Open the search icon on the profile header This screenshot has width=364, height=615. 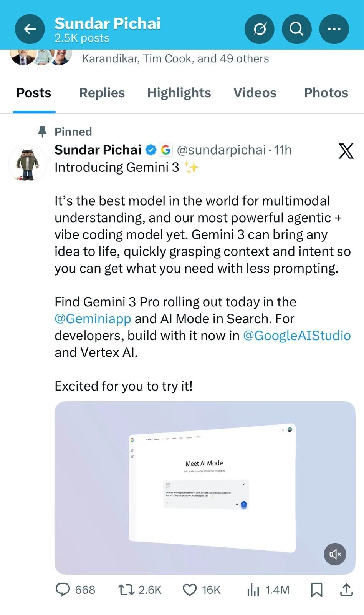296,29
